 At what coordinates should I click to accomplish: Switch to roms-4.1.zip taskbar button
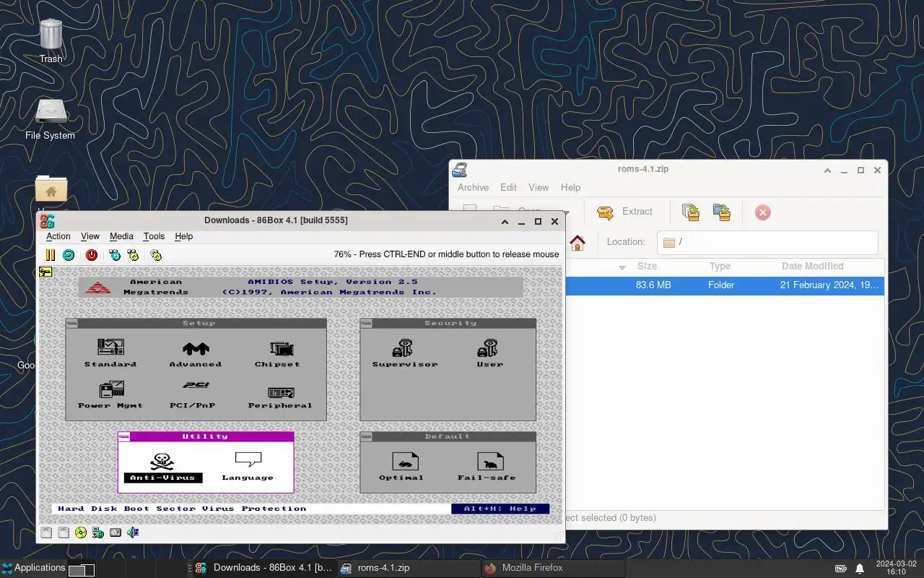tap(409, 568)
